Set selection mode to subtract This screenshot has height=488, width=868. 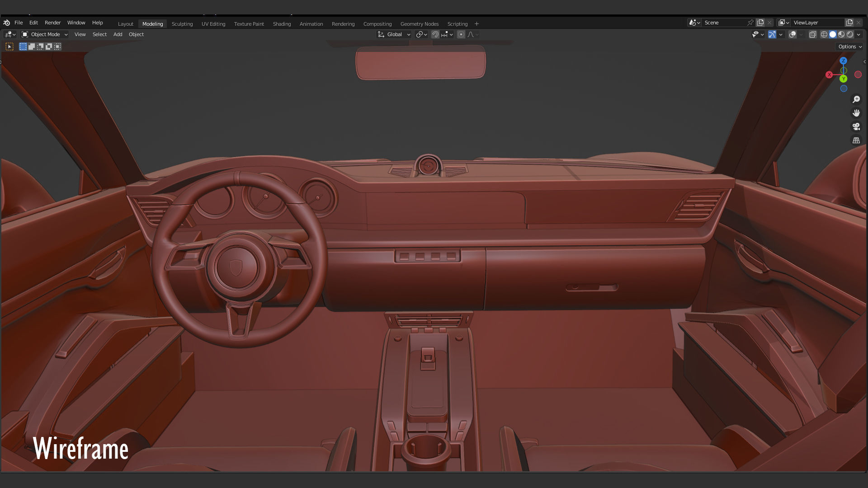(40, 47)
